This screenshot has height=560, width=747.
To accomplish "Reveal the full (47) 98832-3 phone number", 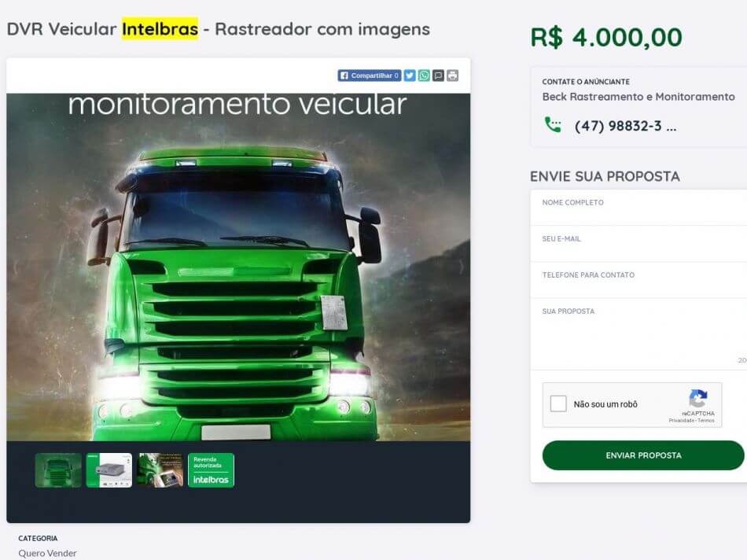I will 626,126.
